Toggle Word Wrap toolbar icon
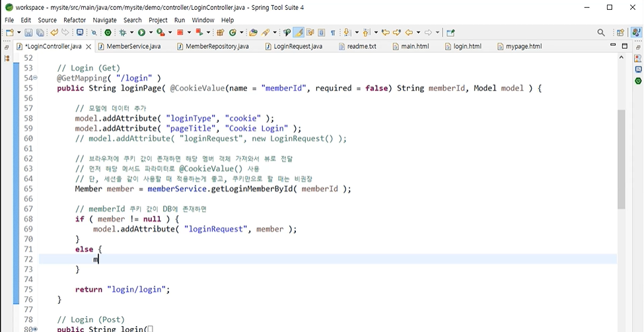The width and height of the screenshot is (644, 332). (x=310, y=32)
